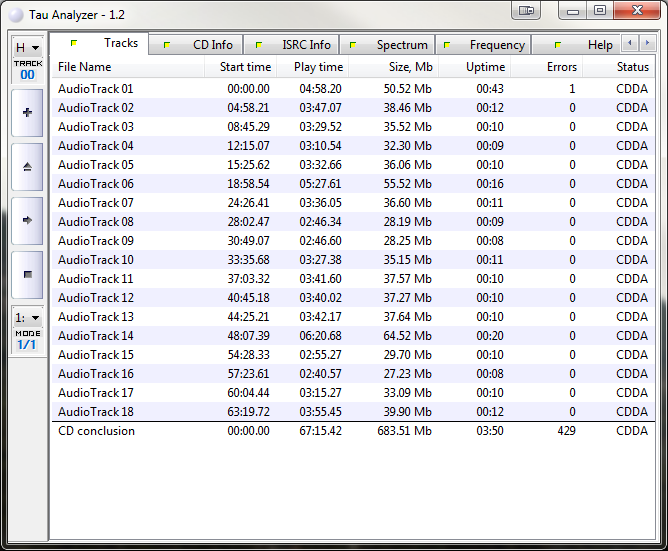Viewport: 668px width, 551px height.
Task: Open the H drive dropdown
Action: coord(27,47)
